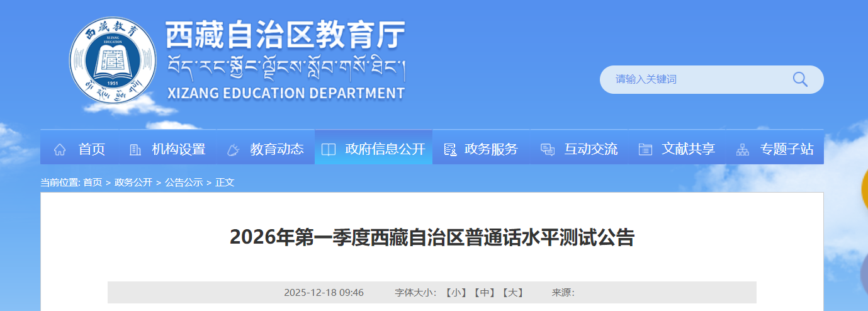Navigate to 政务公开 in breadcrumb
The width and height of the screenshot is (868, 311).
tap(133, 183)
